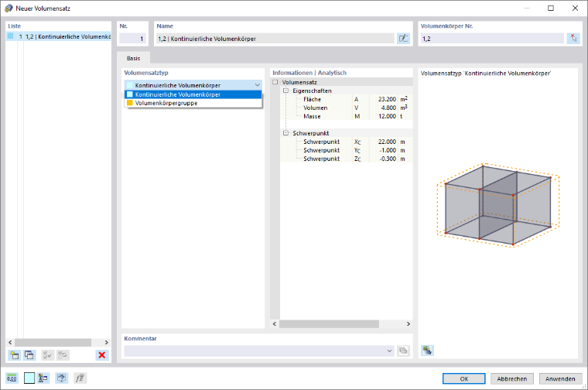Click the Volumenkörper Nr. input field

[492, 38]
